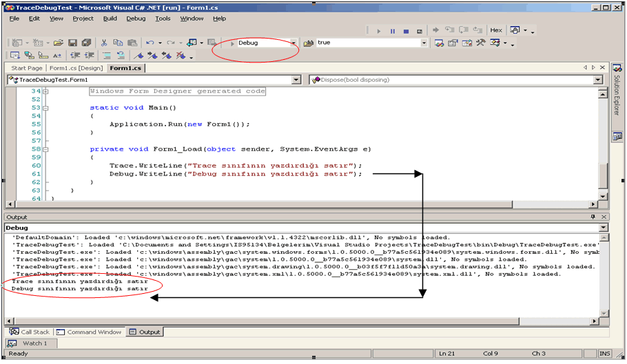627x364 pixels.
Task: Select the Watch 1 tab
Action: pos(31,343)
